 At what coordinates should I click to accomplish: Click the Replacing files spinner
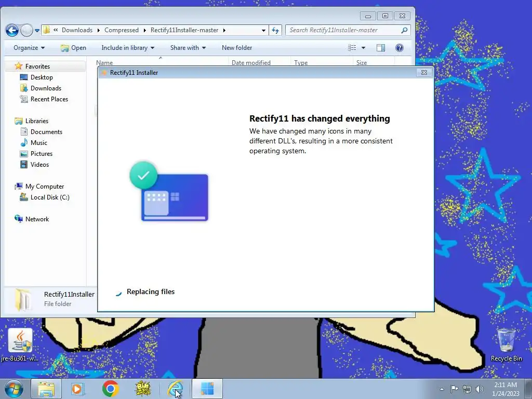pyautogui.click(x=118, y=293)
